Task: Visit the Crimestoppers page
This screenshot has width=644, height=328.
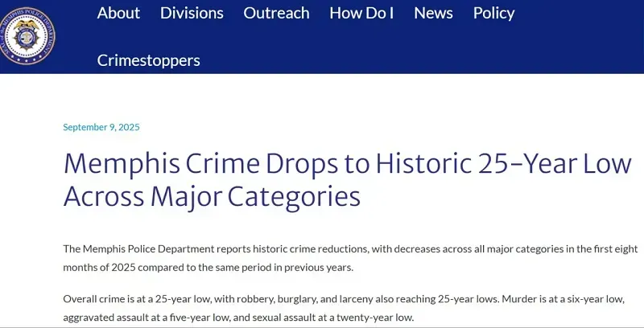Action: point(148,60)
